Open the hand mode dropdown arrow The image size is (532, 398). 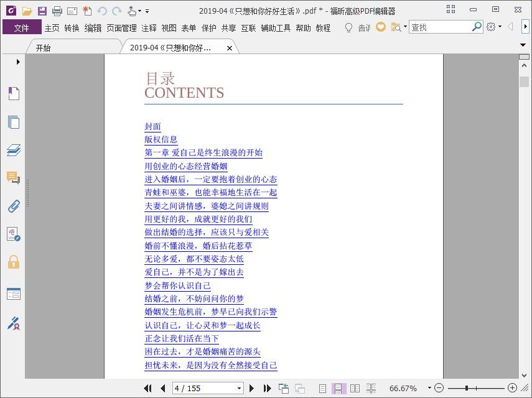139,11
